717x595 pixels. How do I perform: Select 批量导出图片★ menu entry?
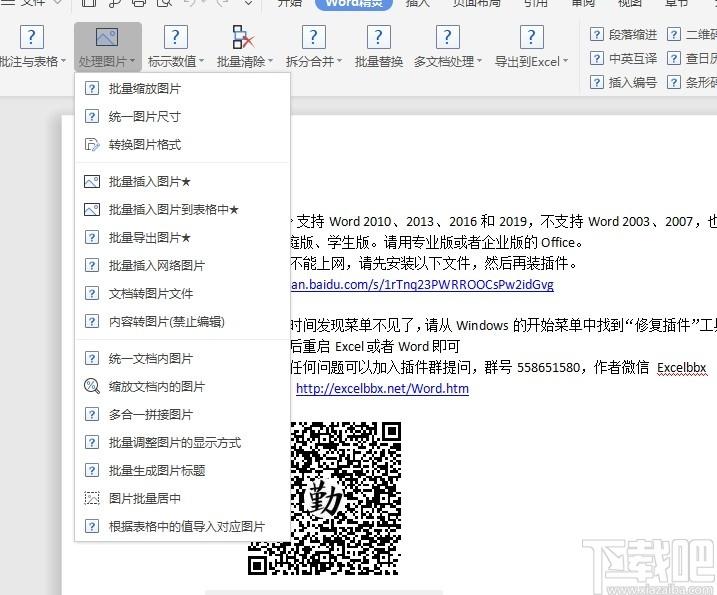tap(182, 237)
